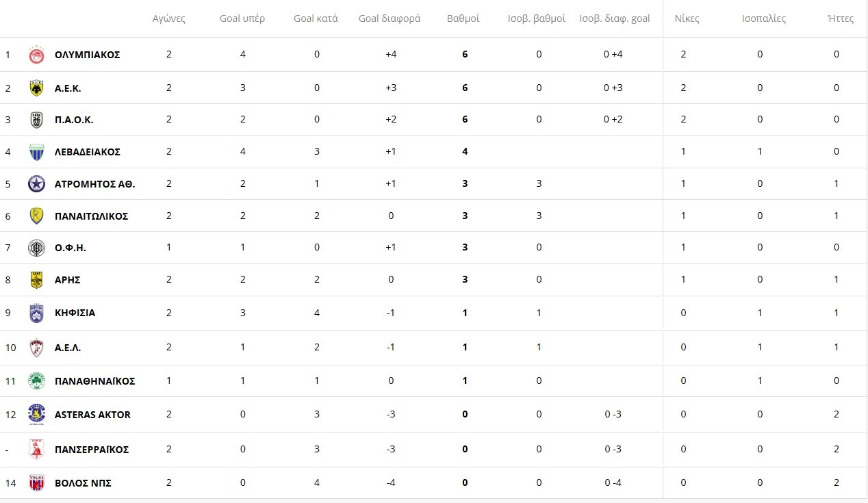Image resolution: width=868 pixels, height=503 pixels.
Task: Click the Olympiacos team crest icon
Action: [x=36, y=55]
